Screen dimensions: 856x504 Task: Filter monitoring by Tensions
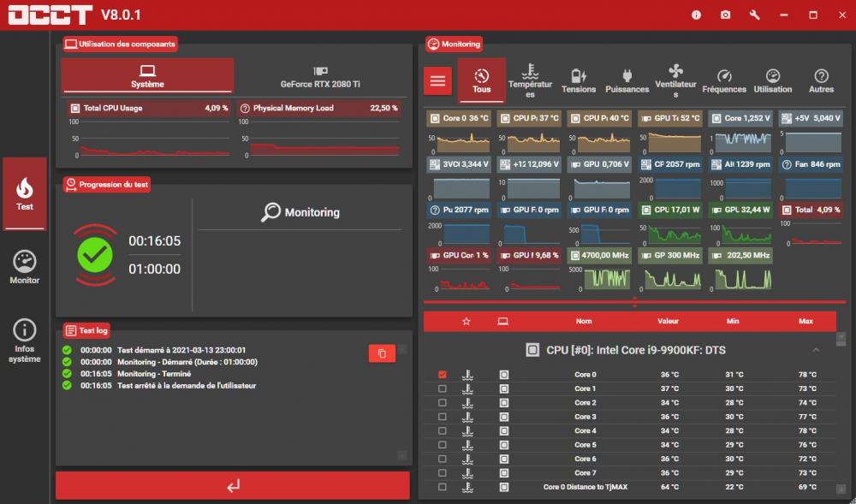[579, 80]
